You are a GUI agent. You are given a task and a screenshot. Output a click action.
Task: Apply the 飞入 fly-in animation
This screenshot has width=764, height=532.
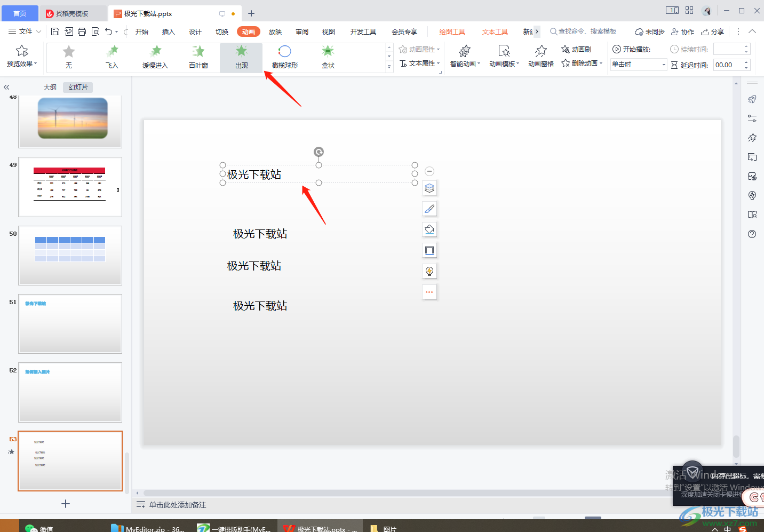(x=112, y=57)
